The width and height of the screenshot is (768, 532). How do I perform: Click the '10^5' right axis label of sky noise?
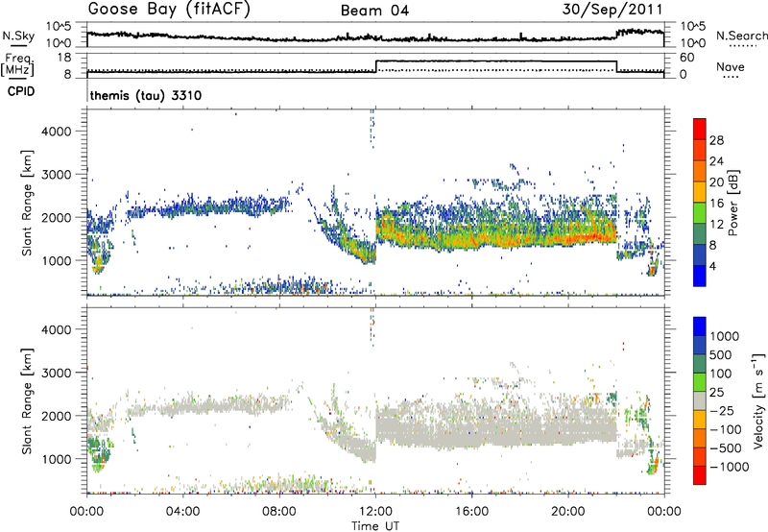[693, 27]
